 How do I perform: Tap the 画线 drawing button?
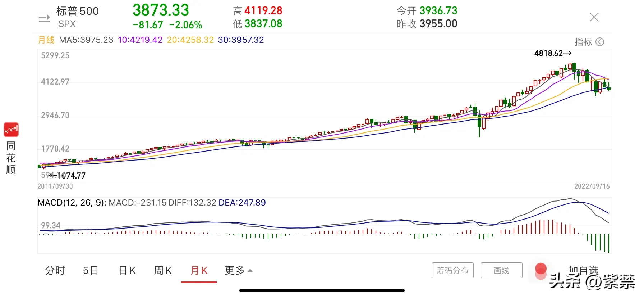(501, 270)
